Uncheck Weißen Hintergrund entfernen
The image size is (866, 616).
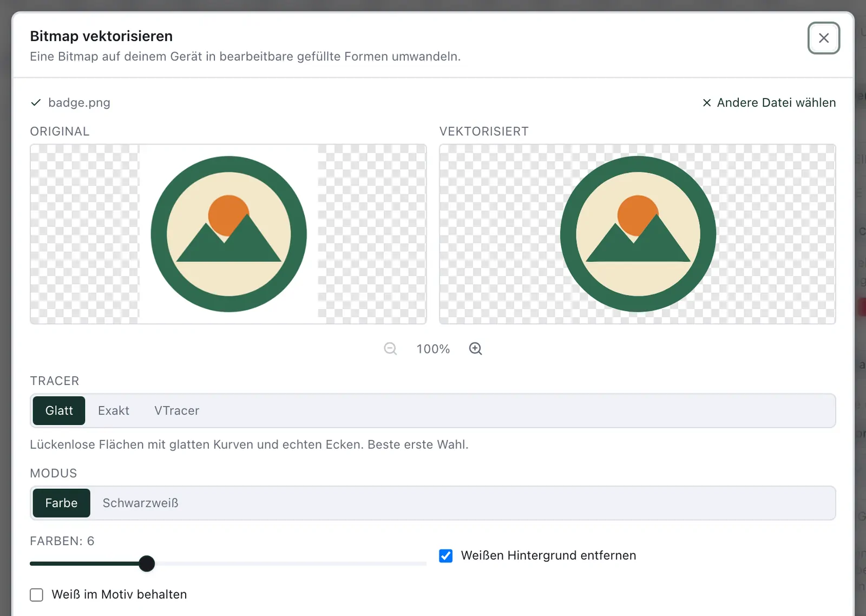[x=445, y=556]
